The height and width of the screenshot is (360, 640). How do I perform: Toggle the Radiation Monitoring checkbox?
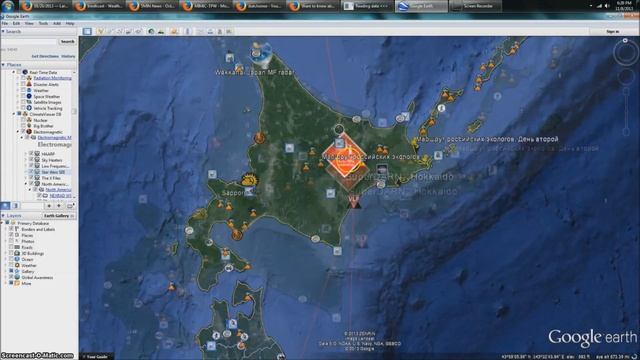coord(23,78)
